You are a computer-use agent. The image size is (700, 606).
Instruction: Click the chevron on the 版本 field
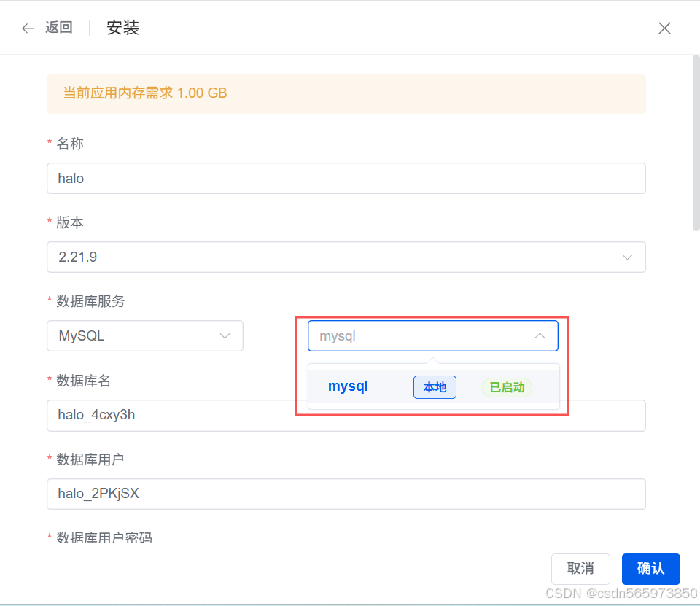click(627, 257)
